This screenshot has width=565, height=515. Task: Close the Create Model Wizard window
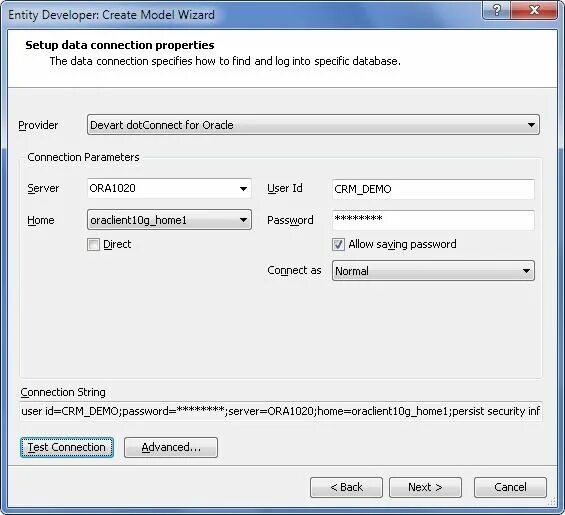pyautogui.click(x=534, y=10)
